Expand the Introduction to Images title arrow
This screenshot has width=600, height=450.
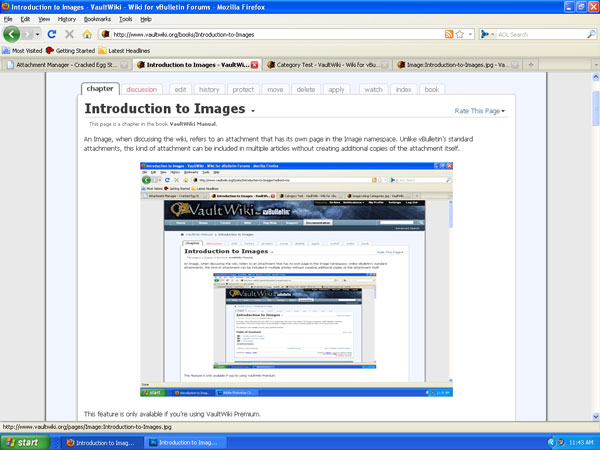[x=253, y=111]
